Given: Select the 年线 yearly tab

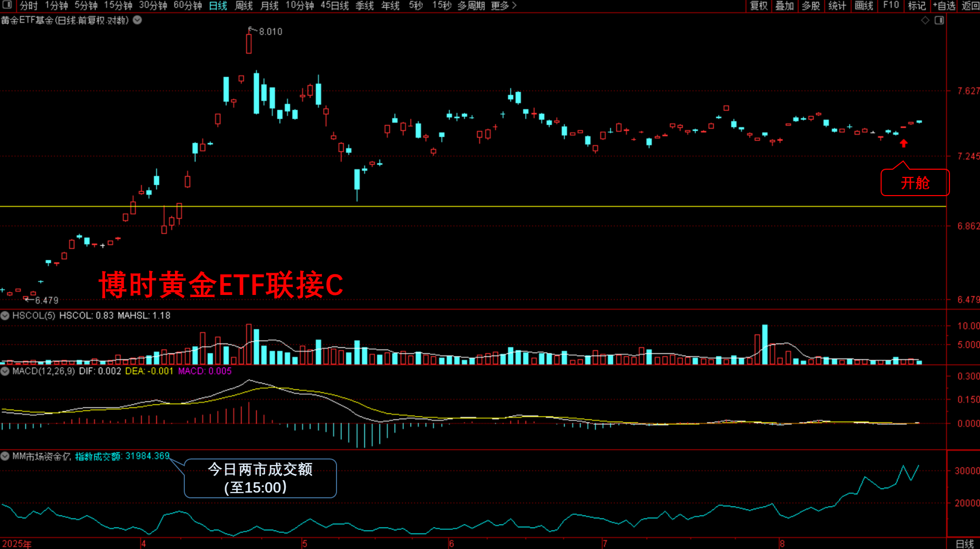Looking at the screenshot, I should coord(390,6).
